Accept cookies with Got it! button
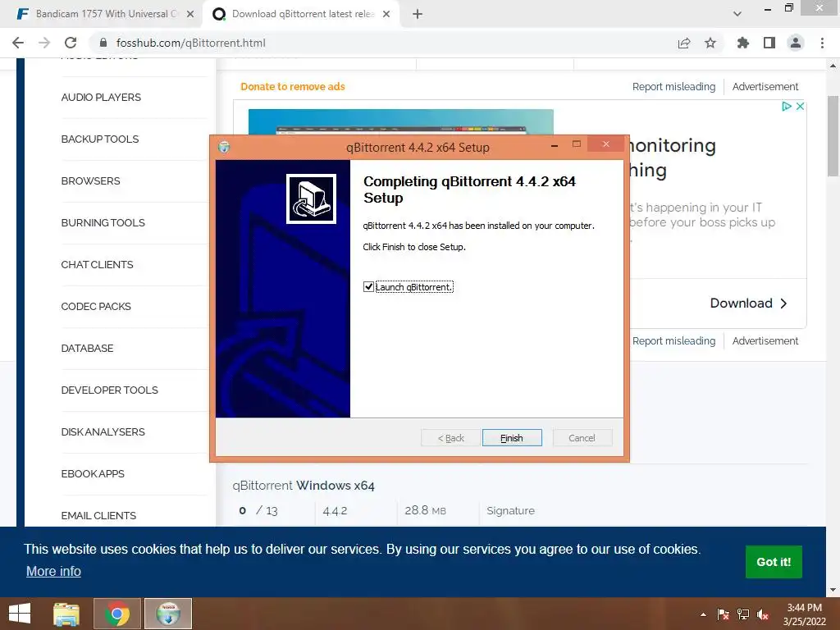The width and height of the screenshot is (840, 630). click(x=774, y=562)
